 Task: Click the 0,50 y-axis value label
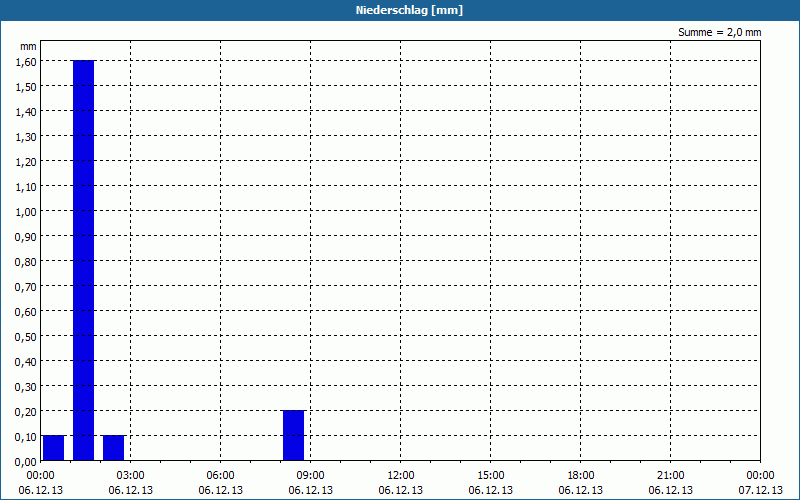[x=26, y=337]
